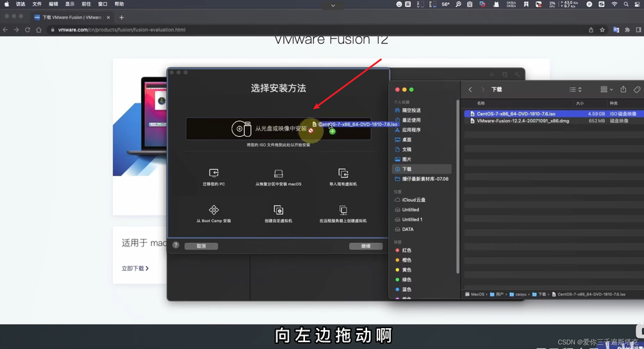Image resolution: width=644 pixels, height=349 pixels.
Task: Select install from disc or image option
Action: tap(278, 128)
